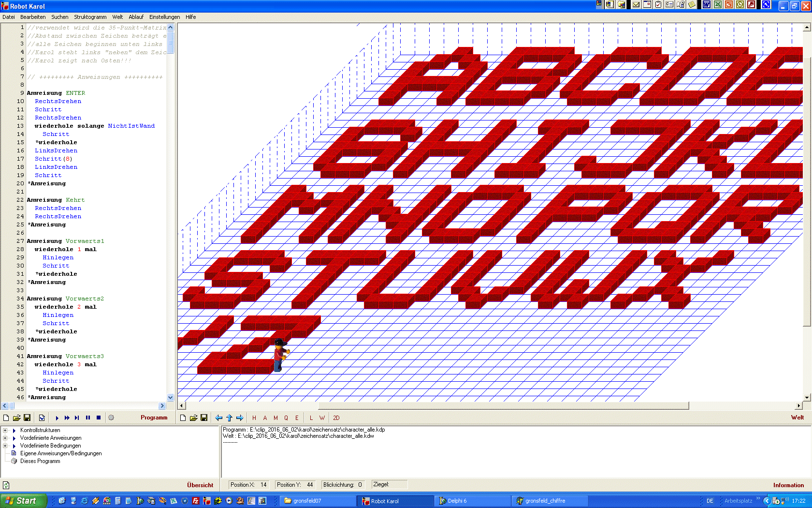Screen dimensions: 812x508
Task: Expand the Vordefinierte Anweisungen node
Action: (x=5, y=438)
